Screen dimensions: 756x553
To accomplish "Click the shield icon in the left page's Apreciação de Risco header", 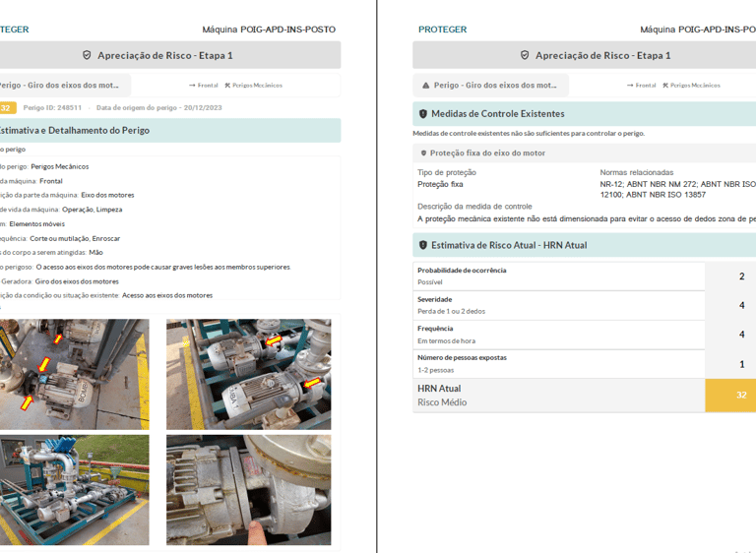I will (x=87, y=55).
